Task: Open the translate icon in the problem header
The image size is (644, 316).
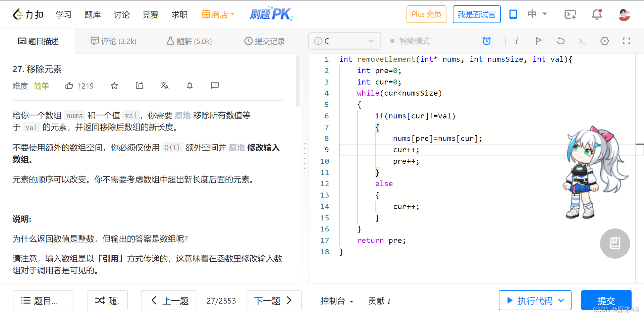Action: 164,86
